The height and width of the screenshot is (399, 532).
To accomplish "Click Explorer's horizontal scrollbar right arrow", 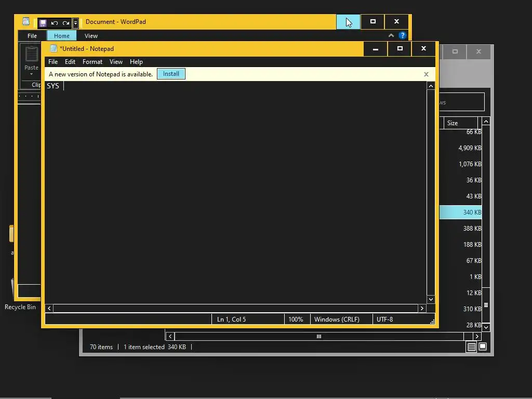I will pyautogui.click(x=477, y=336).
